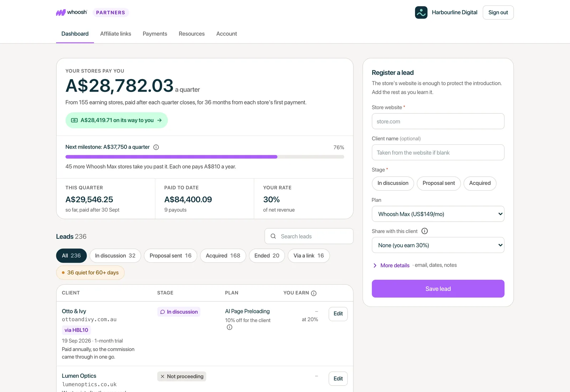570x392 pixels.
Task: Click the Sign out button
Action: click(x=498, y=12)
